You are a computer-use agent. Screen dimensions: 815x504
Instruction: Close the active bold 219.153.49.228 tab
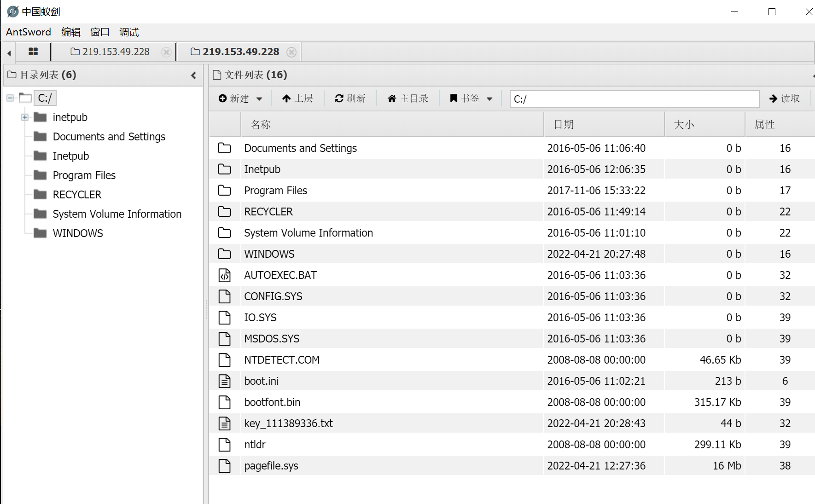coord(291,52)
